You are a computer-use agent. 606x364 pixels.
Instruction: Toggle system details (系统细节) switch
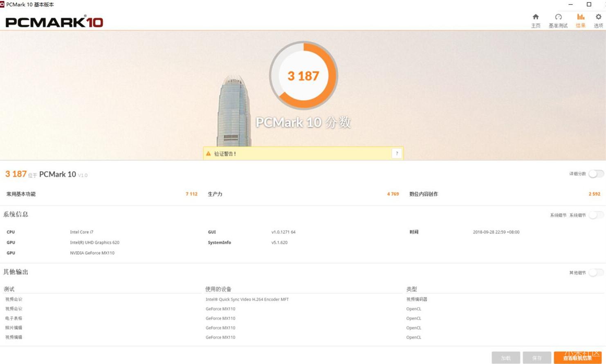(x=596, y=215)
